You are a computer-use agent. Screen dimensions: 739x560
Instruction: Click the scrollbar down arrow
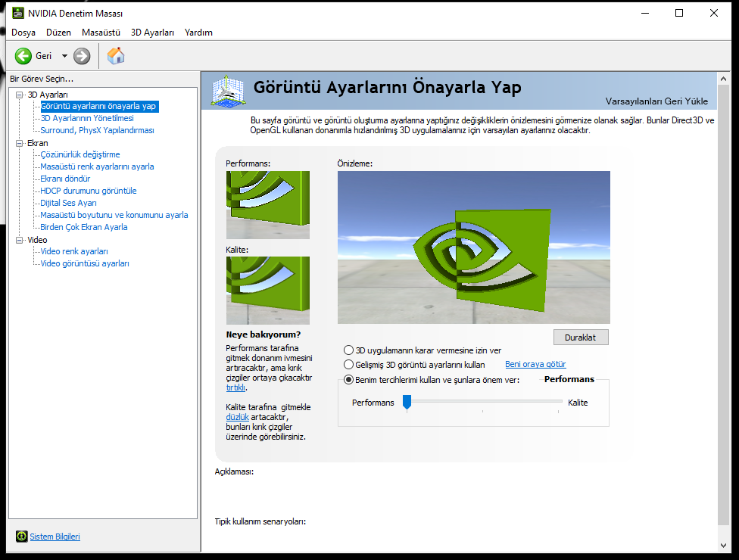(723, 546)
